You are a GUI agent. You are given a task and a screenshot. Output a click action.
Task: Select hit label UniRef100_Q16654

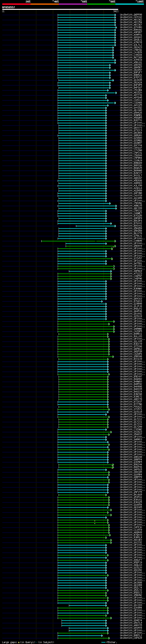click(131, 505)
